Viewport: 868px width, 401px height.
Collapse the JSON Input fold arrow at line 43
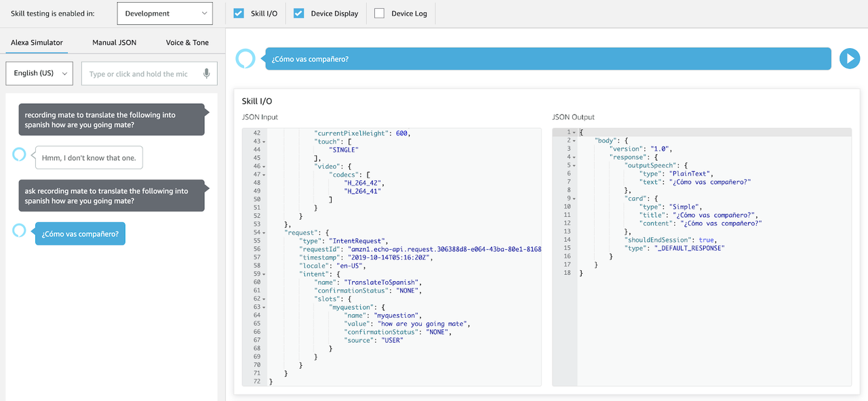(x=264, y=142)
